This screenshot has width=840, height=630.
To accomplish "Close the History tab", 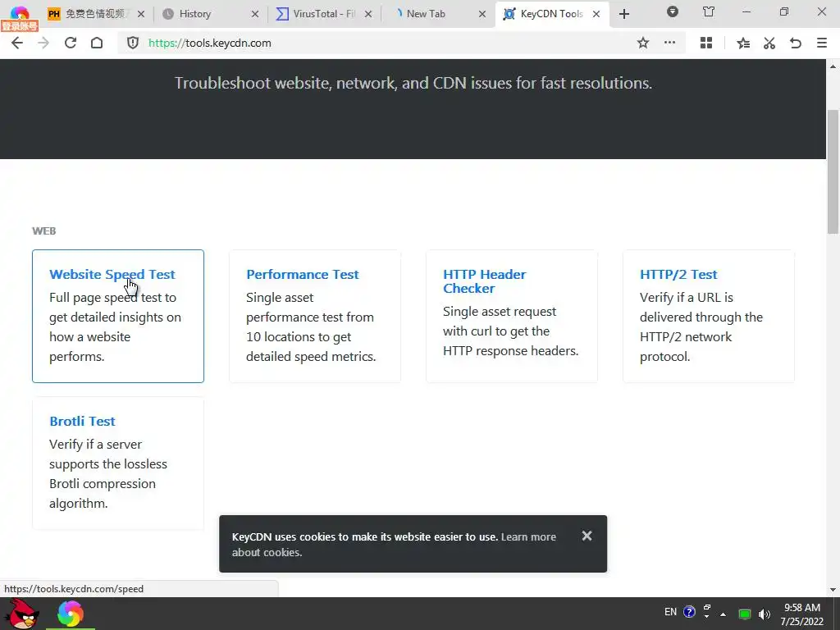I will [x=255, y=14].
